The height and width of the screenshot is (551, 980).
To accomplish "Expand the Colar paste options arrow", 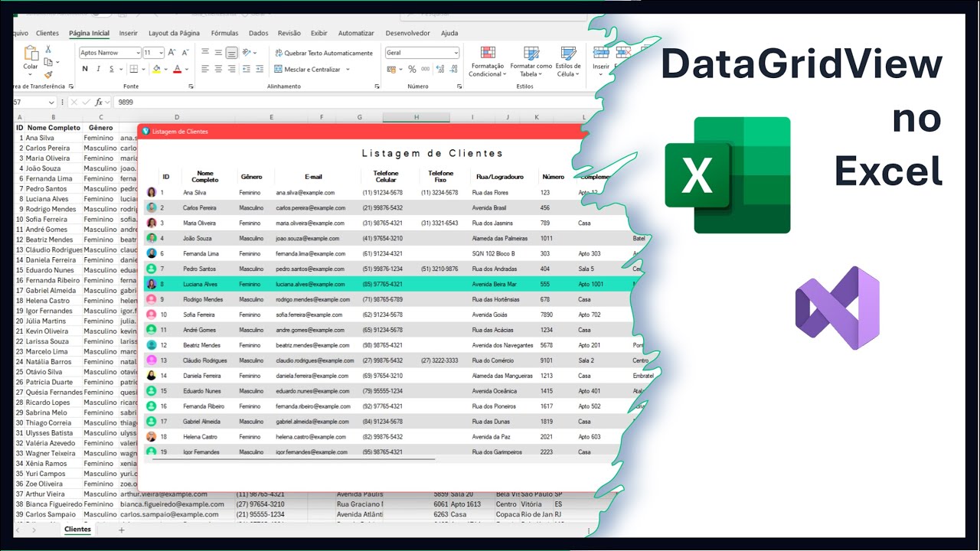I will [31, 74].
